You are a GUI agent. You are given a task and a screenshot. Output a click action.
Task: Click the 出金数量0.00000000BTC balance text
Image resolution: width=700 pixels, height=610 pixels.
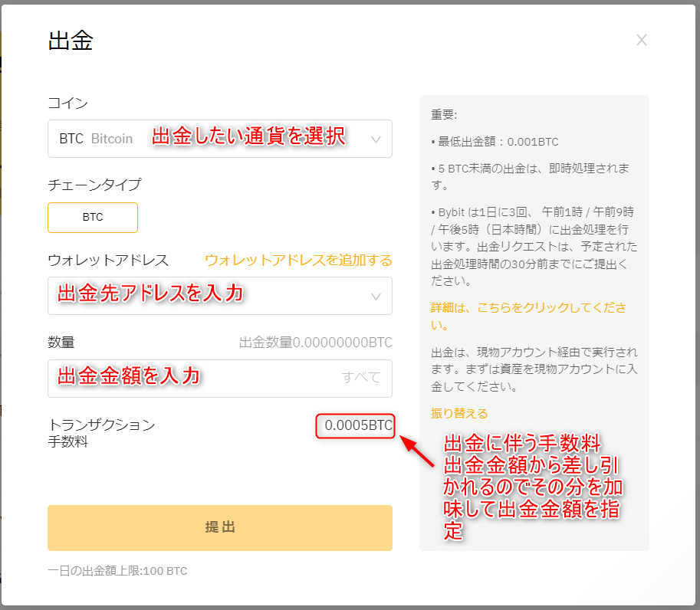point(315,343)
